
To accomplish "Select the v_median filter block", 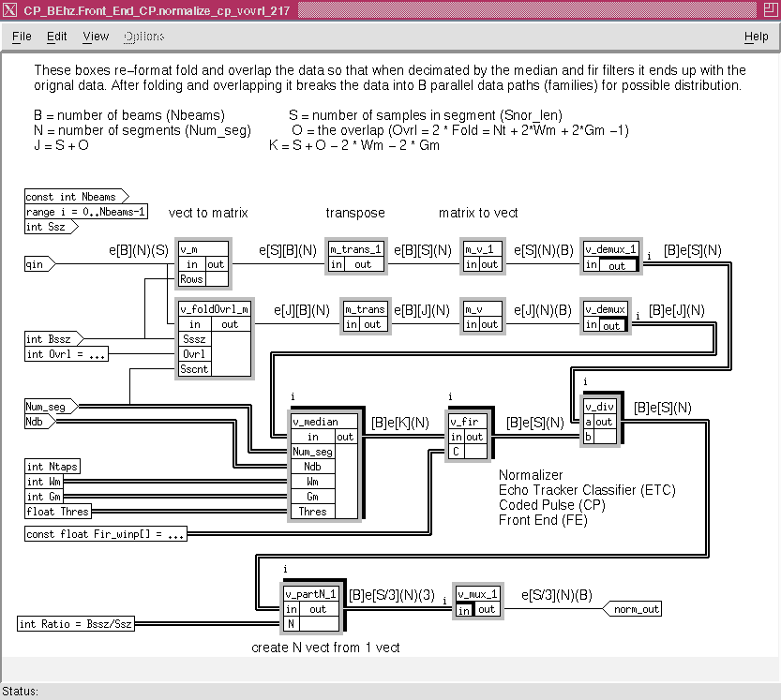I will point(313,422).
